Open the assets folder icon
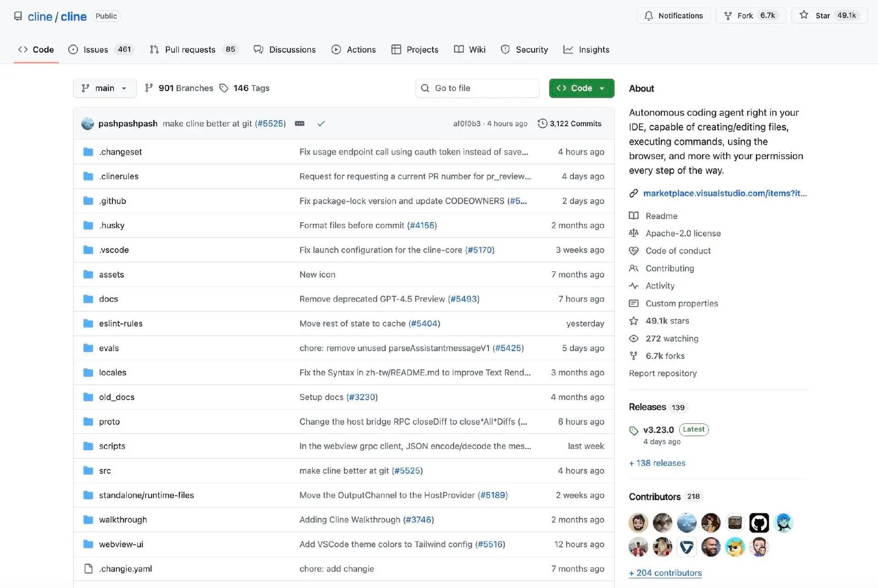The image size is (878, 588). (x=88, y=274)
